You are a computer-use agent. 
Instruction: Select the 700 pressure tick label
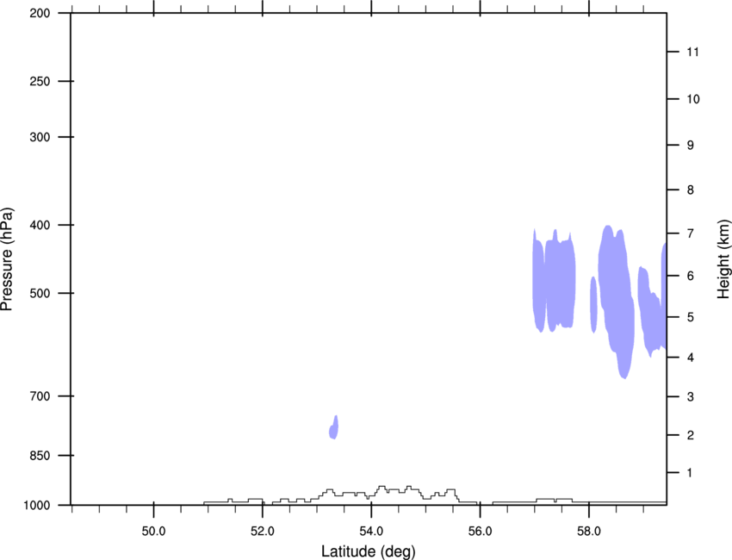point(40,396)
